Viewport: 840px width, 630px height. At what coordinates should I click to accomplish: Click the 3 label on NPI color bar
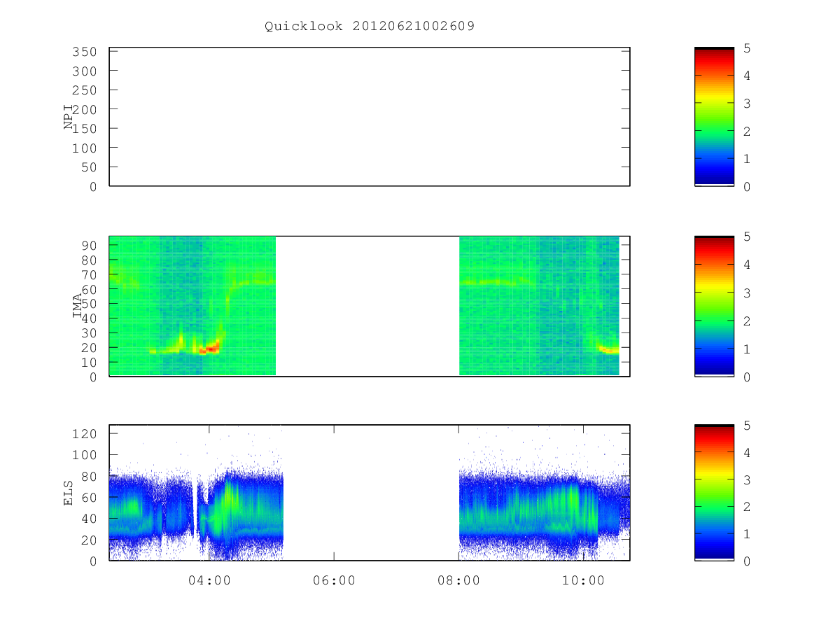tap(748, 104)
